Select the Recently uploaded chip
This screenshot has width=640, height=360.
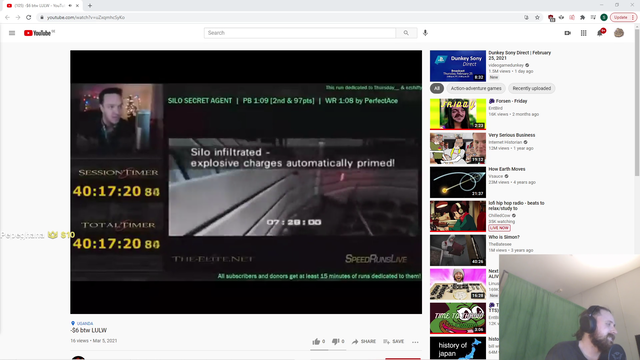(531, 88)
